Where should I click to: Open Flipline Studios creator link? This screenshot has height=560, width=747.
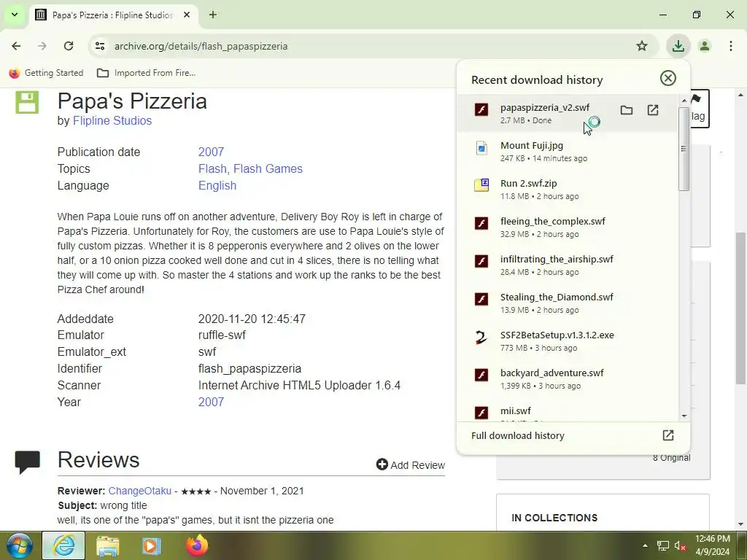click(112, 120)
